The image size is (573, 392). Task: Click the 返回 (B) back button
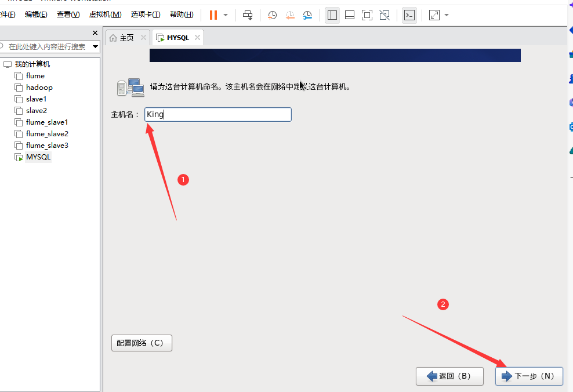tap(449, 376)
